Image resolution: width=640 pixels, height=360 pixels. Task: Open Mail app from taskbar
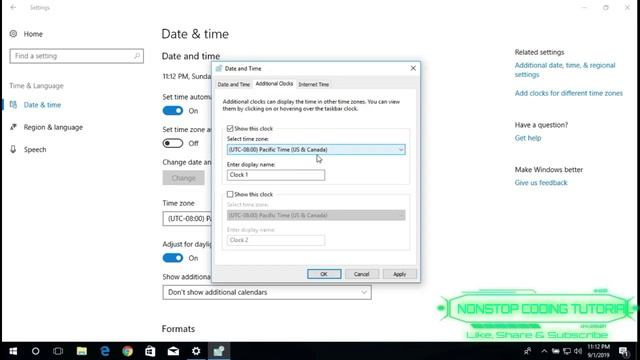coord(173,351)
